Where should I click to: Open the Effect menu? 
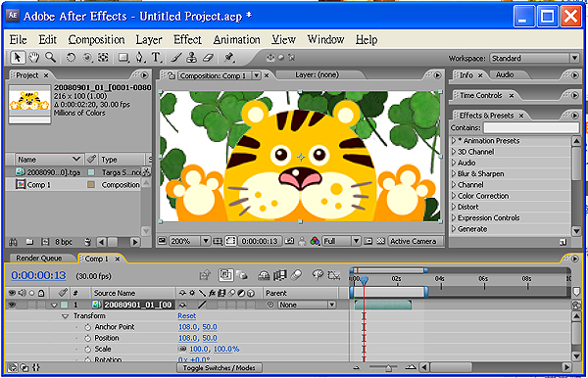coord(187,40)
